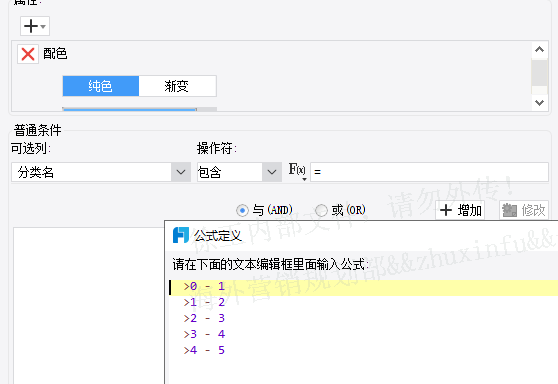Click the attribute list scroll-up arrow
Screen dimensions: 558x384
(x=539, y=49)
